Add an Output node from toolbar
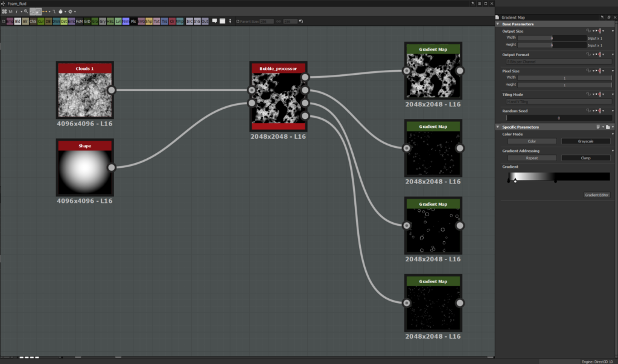 [205, 21]
